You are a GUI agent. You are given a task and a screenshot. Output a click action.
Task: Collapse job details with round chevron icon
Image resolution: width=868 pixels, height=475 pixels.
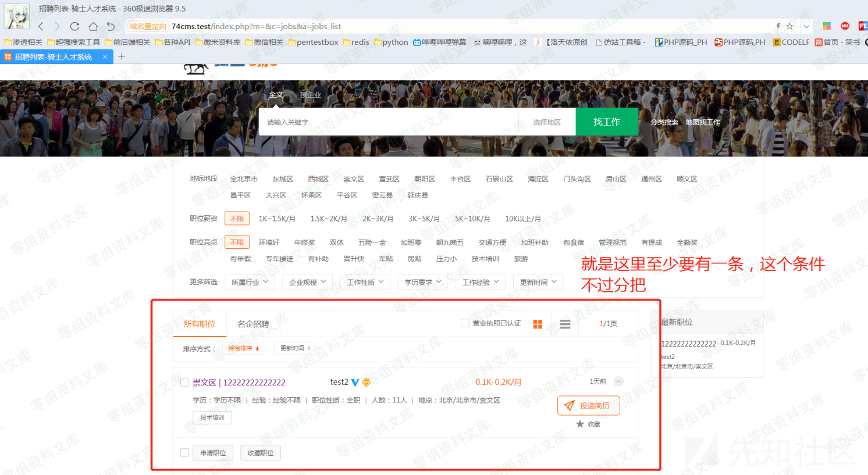tap(618, 381)
